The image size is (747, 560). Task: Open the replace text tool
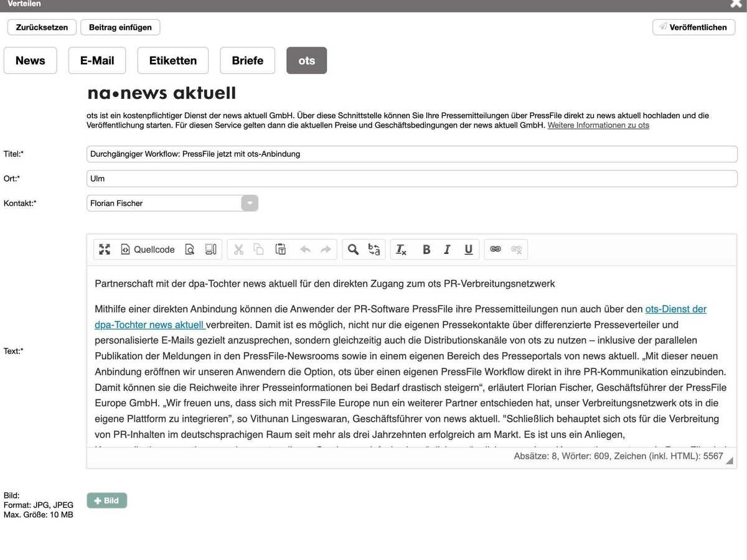pyautogui.click(x=374, y=250)
